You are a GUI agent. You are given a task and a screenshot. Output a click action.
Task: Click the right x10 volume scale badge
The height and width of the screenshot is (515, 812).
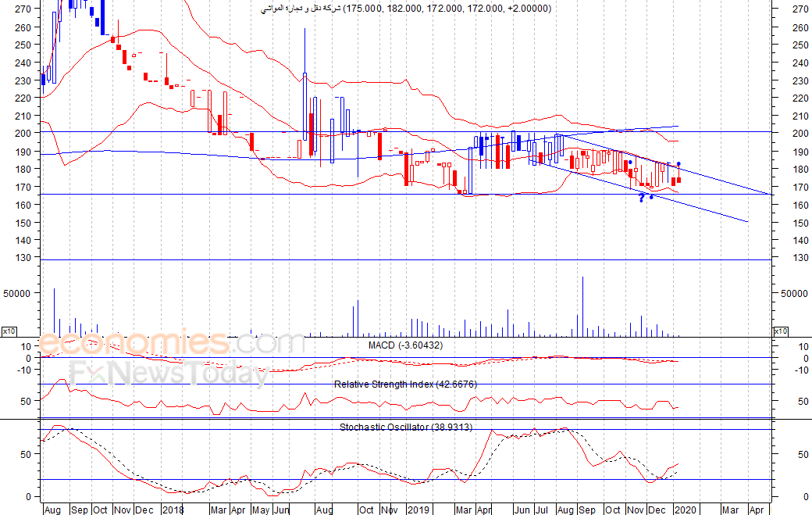[779, 331]
